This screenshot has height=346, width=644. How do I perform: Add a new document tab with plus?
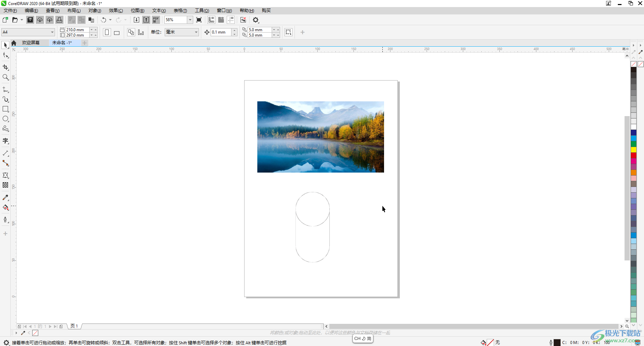pyautogui.click(x=85, y=43)
